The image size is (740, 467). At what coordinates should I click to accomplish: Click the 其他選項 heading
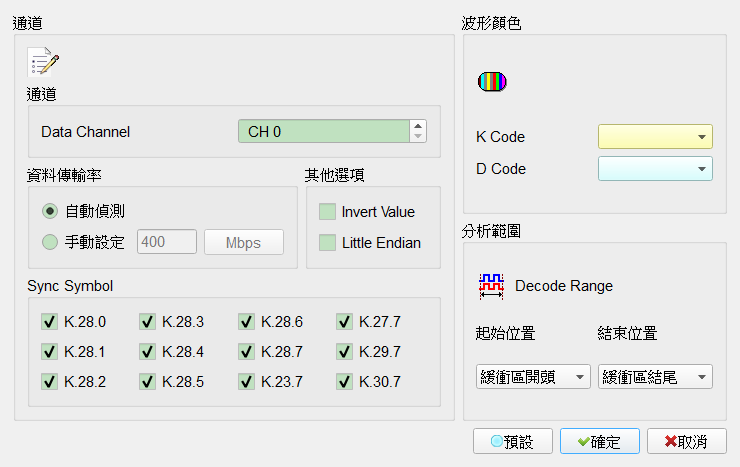coord(334,175)
